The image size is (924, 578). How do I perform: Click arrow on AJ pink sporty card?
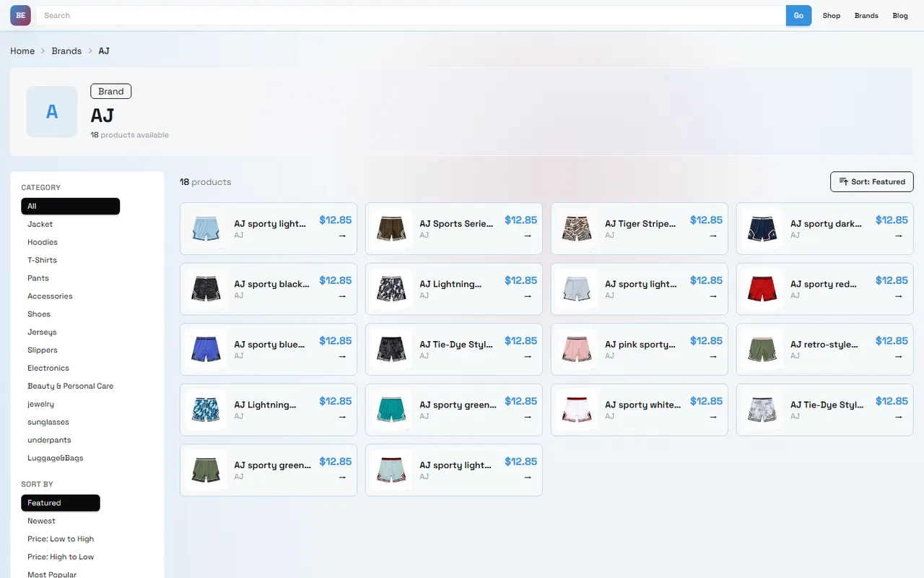point(713,356)
